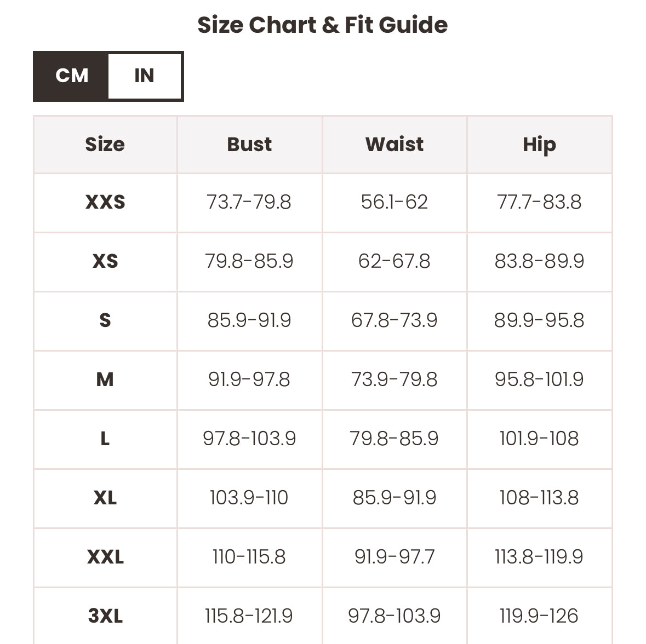Select the XXS size row label
This screenshot has height=644, width=646.
(x=105, y=202)
